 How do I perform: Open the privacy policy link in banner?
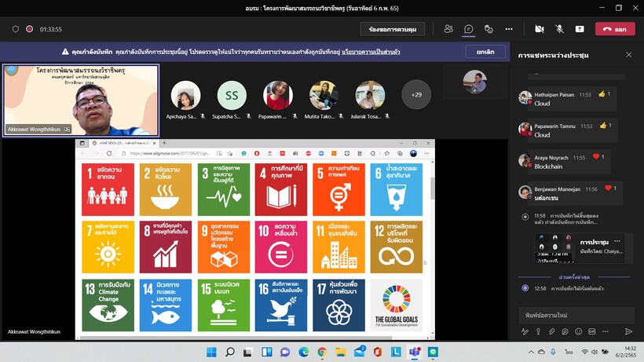pyautogui.click(x=371, y=52)
